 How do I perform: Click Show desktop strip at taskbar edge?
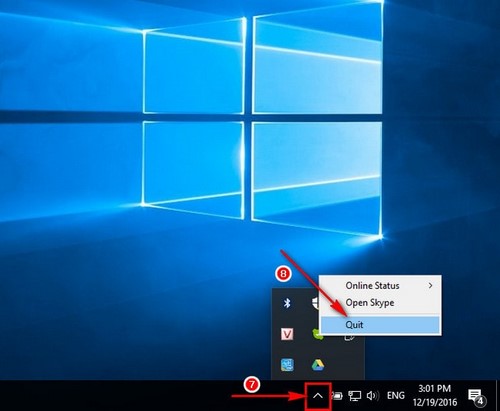click(x=498, y=396)
